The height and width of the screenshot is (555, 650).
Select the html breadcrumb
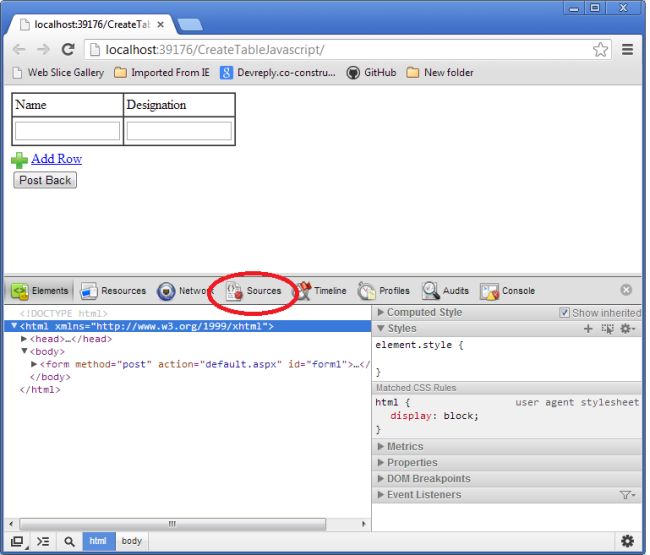(99, 541)
